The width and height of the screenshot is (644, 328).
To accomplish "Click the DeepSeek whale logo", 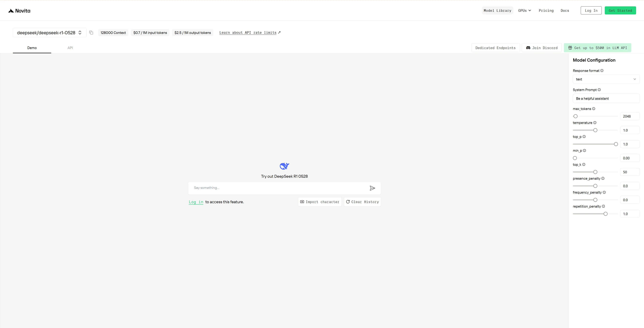I will tap(284, 166).
